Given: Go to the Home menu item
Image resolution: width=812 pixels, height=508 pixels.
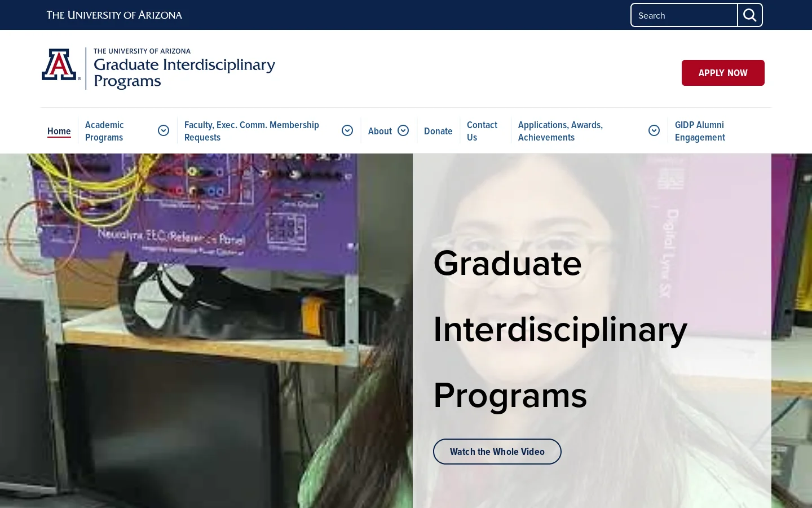Looking at the screenshot, I should (59, 131).
